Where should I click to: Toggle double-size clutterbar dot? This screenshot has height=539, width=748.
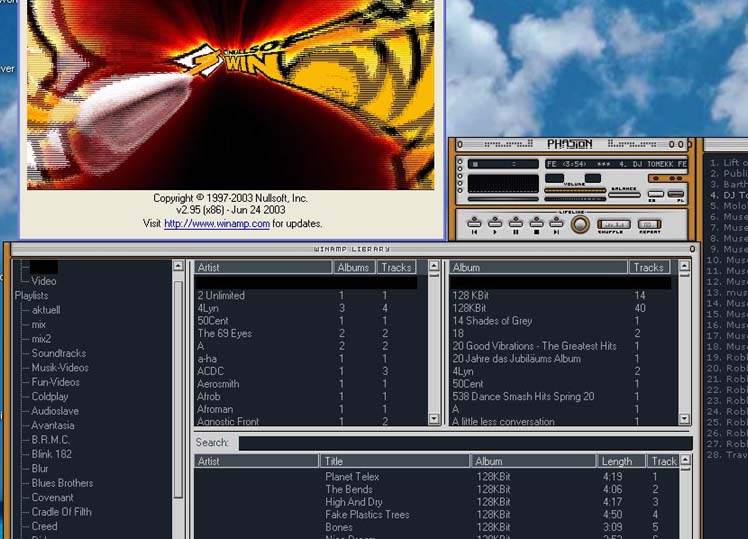tap(460, 183)
